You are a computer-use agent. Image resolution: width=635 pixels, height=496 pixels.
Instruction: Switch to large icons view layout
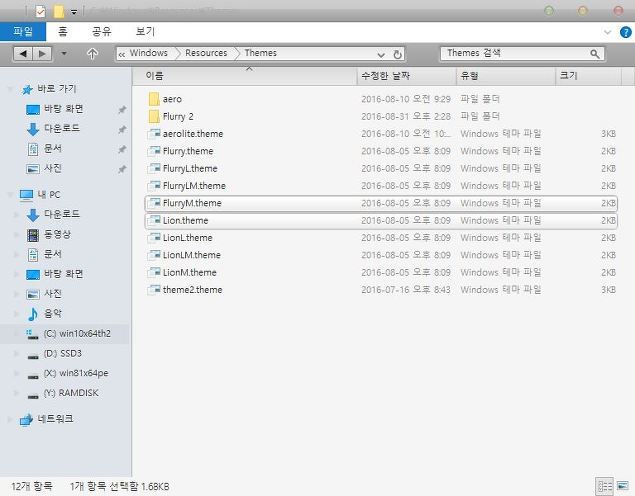(x=623, y=486)
